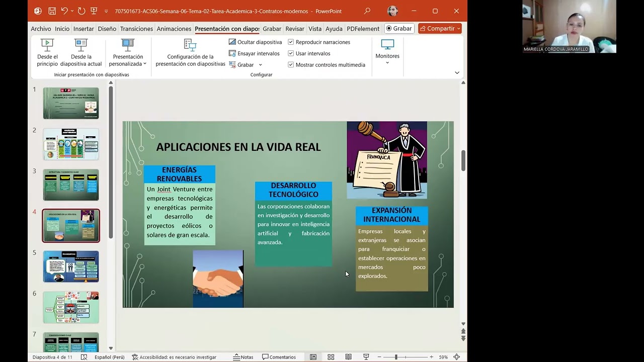The height and width of the screenshot is (362, 644).
Task: Click the quick access slideshow start icon
Action: (x=94, y=11)
